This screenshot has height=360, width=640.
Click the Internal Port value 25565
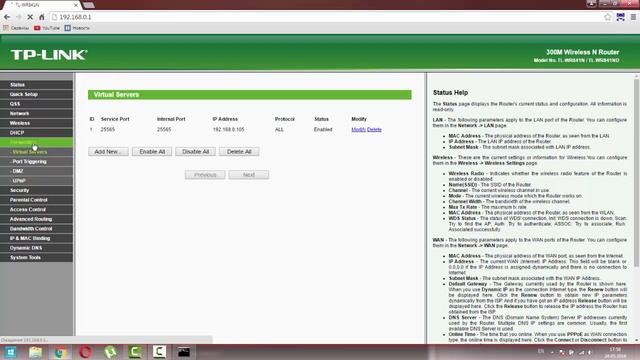[164, 129]
